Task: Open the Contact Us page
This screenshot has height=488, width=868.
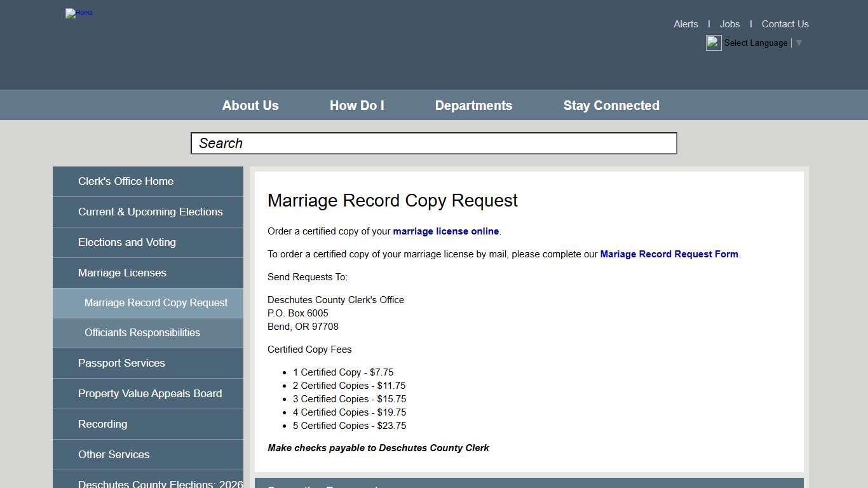Action: click(785, 24)
